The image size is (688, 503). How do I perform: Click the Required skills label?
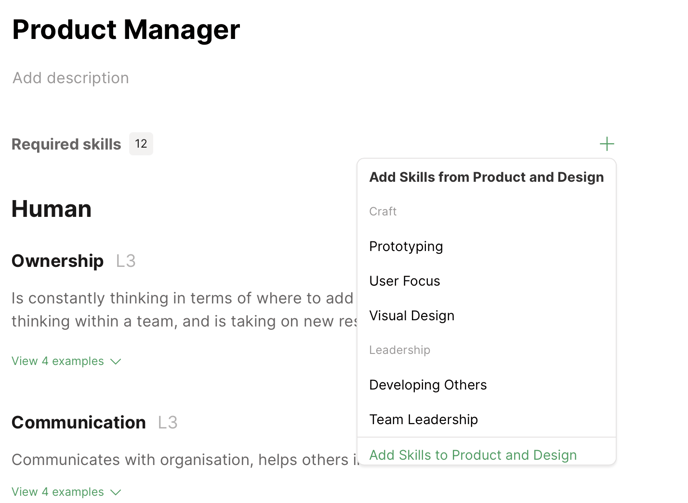click(66, 144)
